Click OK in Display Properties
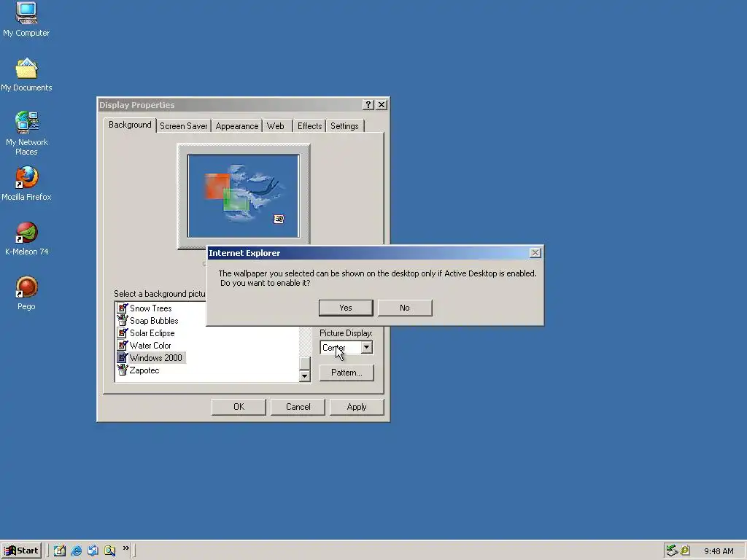747x560 pixels. (x=239, y=407)
